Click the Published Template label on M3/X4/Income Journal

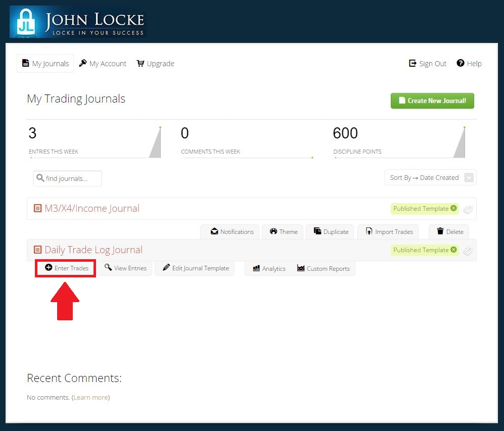[421, 209]
